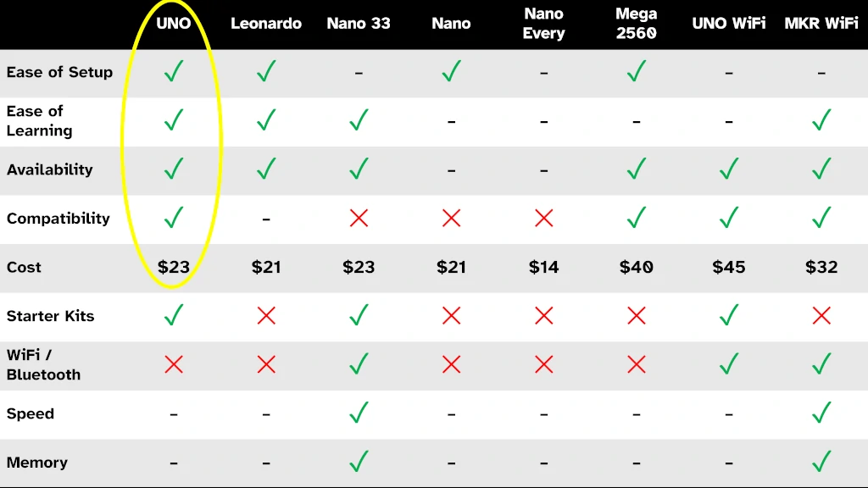
Task: Click the $14 cost of Nano Every
Action: point(544,267)
